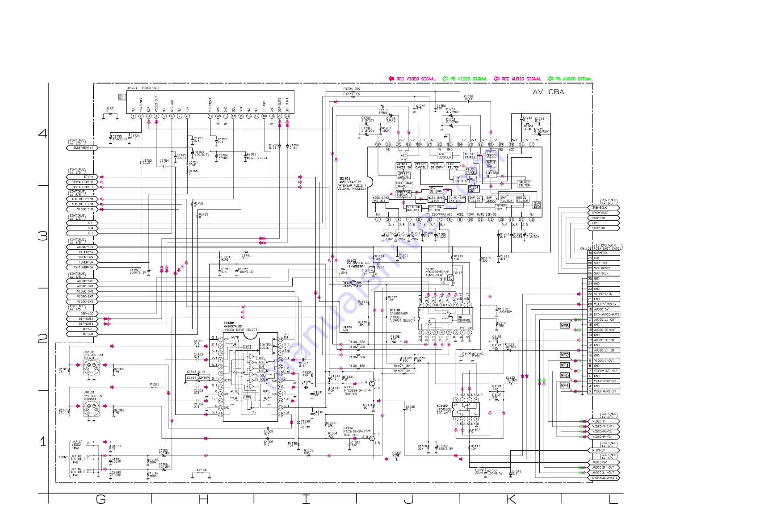Screen dimensions: 760x532
Task: Select the WF6 waveform marker box
Action: (565, 326)
